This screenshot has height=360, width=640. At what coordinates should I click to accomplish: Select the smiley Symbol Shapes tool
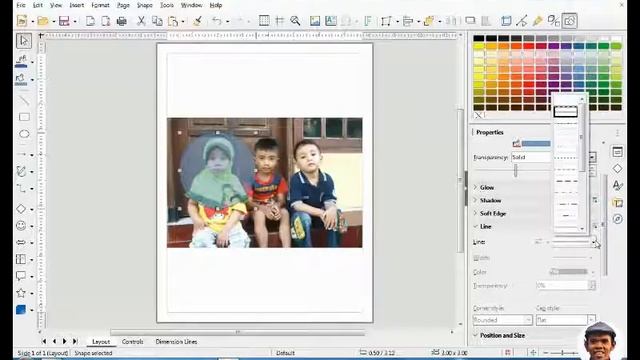point(21,225)
